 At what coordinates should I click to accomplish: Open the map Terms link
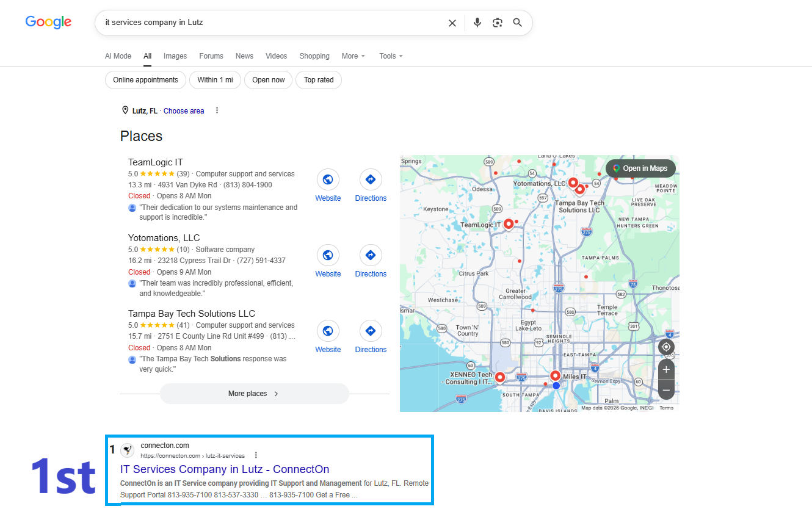pos(666,408)
